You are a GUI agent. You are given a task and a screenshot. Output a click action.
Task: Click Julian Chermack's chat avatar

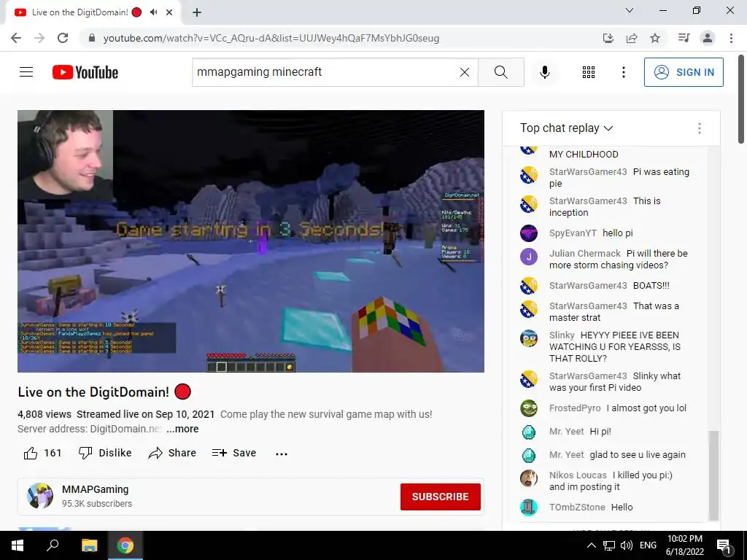(x=529, y=257)
